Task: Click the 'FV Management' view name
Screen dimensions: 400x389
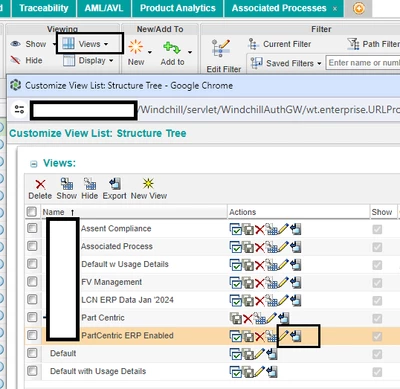Action: tap(112, 282)
